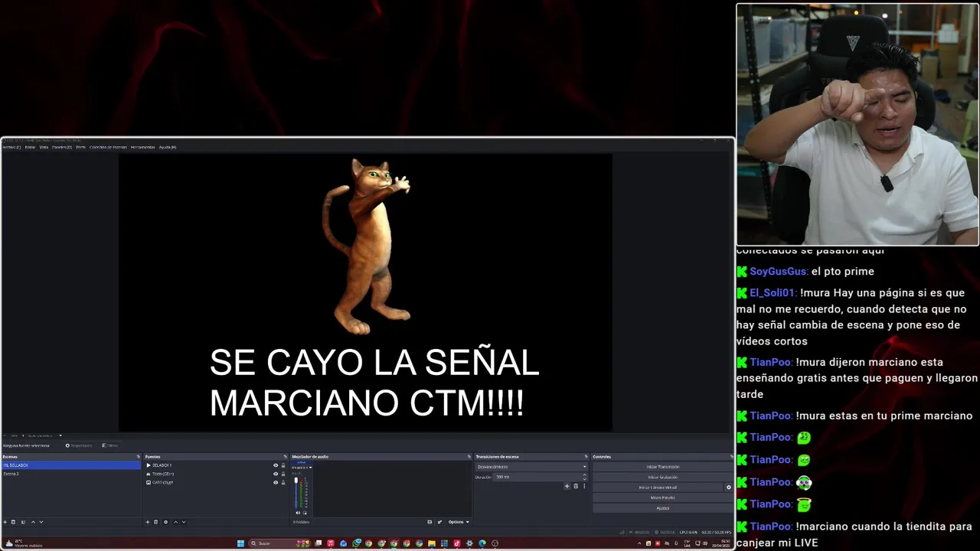Open the Ayuda menu
The image size is (980, 551).
(x=168, y=147)
